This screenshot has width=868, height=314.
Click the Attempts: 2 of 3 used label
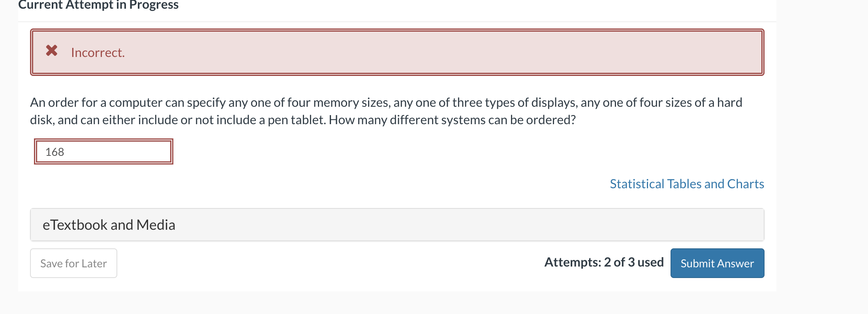(x=604, y=262)
